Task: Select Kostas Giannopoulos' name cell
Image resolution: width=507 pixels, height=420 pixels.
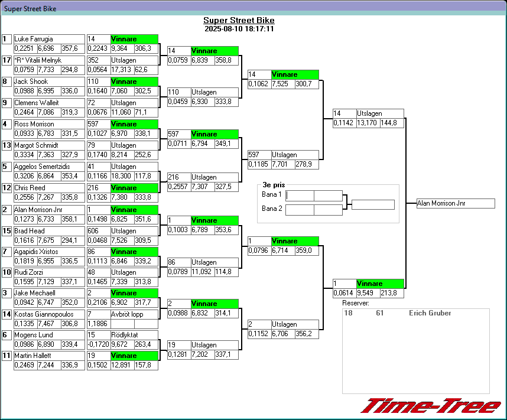Action: (48, 314)
